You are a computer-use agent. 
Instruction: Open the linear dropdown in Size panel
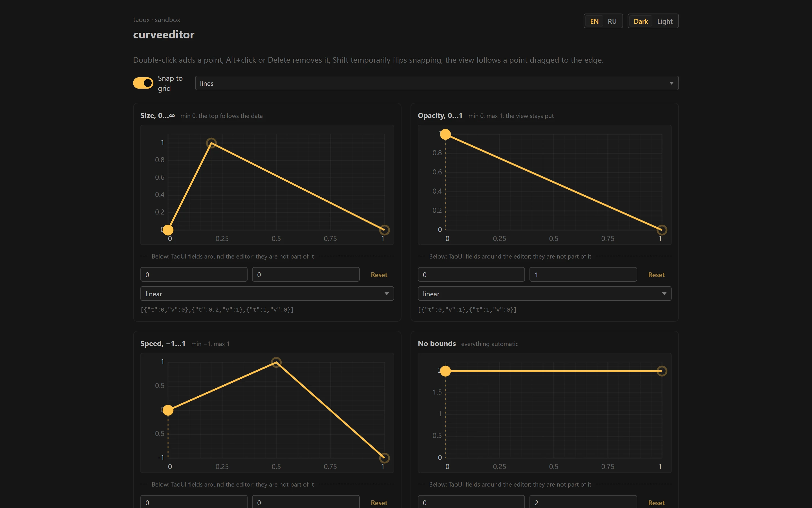(267, 294)
